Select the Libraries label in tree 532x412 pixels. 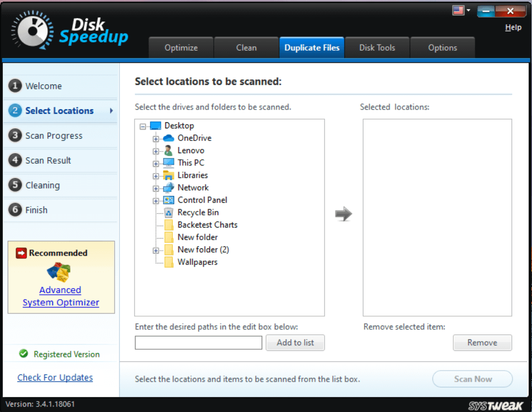pos(193,176)
